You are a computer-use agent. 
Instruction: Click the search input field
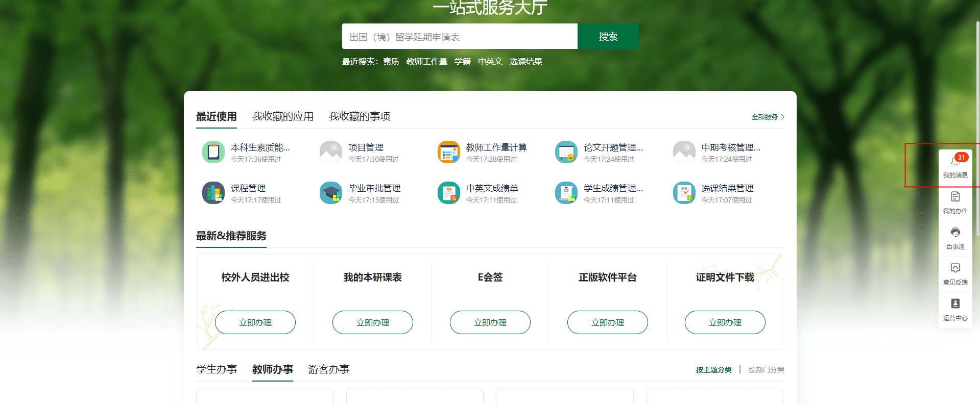pos(460,37)
